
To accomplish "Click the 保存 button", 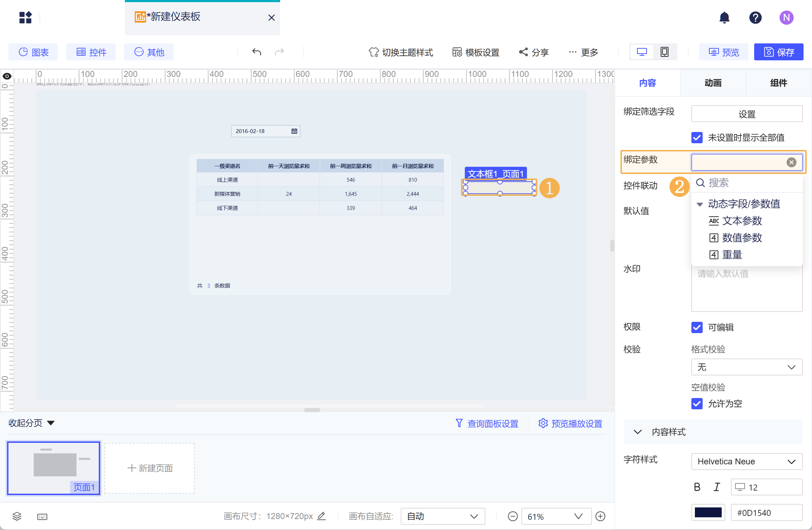I will coord(778,52).
